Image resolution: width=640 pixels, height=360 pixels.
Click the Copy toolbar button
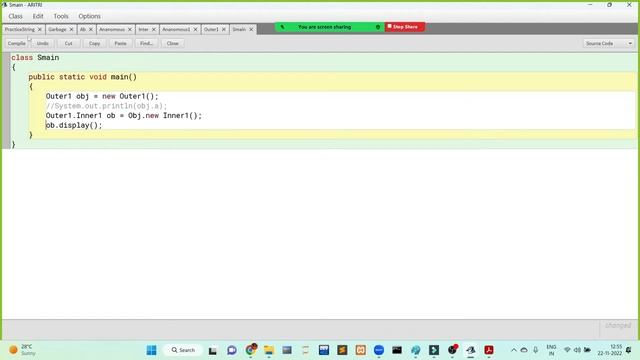tap(94, 43)
